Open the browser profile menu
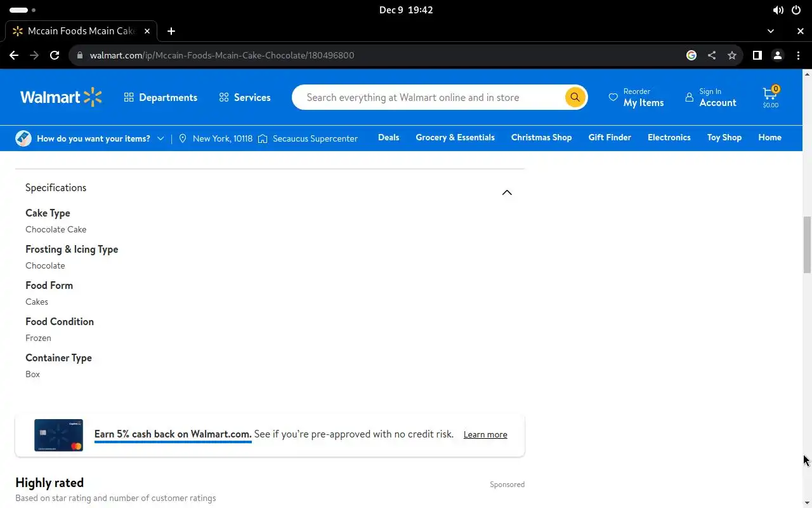The width and height of the screenshot is (812, 508). tap(778, 55)
